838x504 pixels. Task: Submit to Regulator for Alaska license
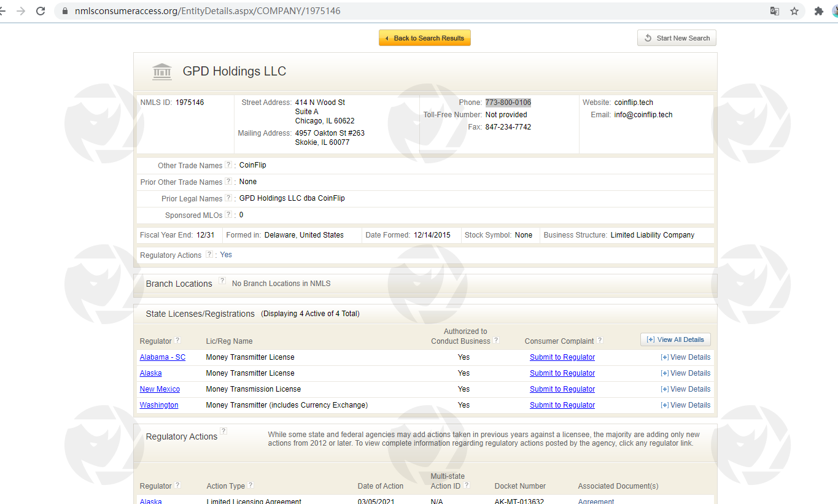(562, 373)
